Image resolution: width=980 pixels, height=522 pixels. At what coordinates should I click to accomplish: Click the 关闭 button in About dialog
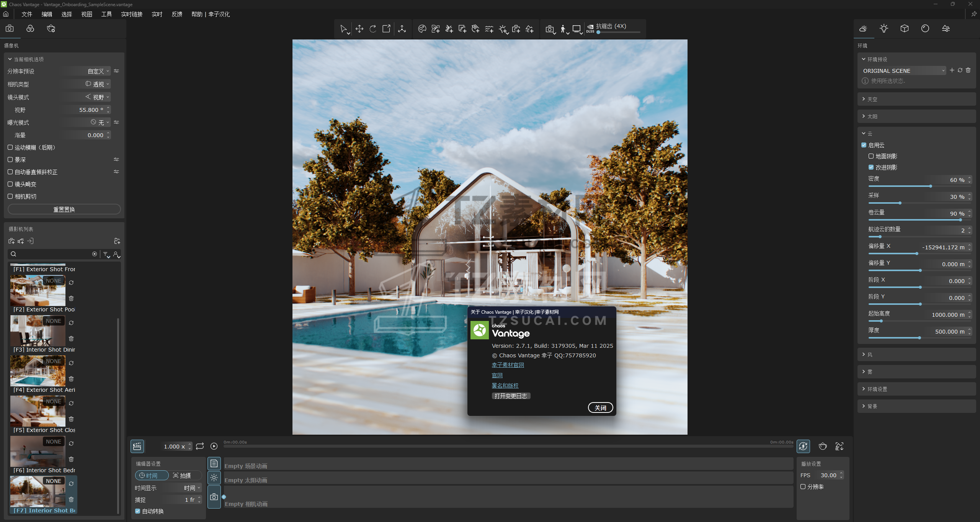tap(600, 408)
